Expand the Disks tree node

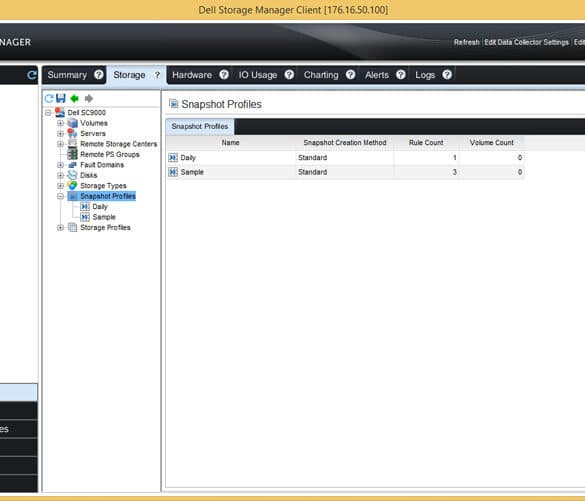pyautogui.click(x=60, y=175)
